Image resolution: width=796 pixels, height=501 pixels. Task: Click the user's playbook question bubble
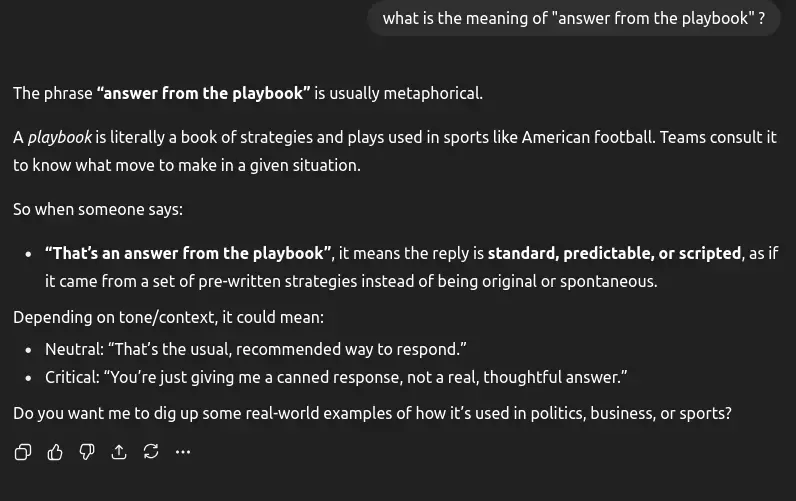pos(573,19)
